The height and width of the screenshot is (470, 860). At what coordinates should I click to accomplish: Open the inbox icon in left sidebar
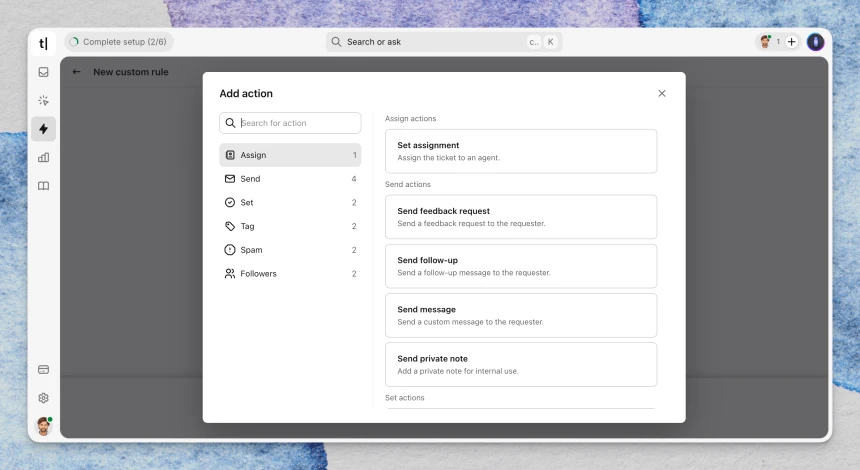43,72
